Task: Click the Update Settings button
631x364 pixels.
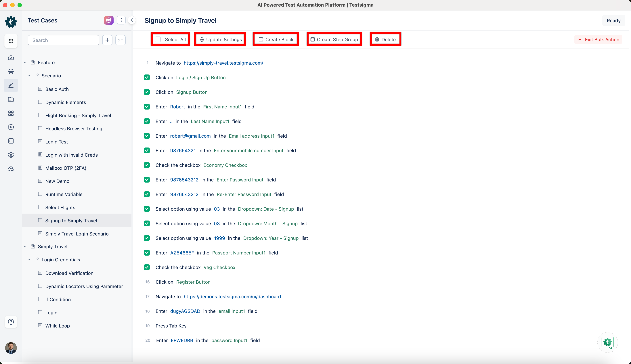Action: tap(221, 39)
